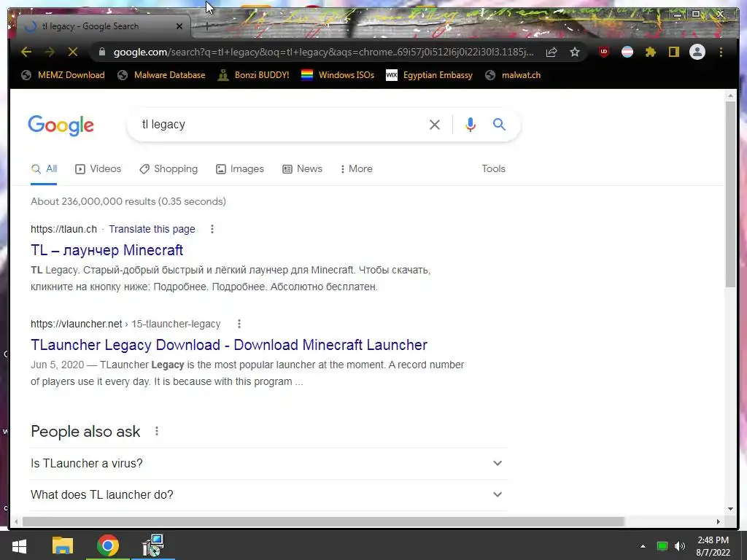Open the installer taskbar icon
The height and width of the screenshot is (560, 747).
153,545
